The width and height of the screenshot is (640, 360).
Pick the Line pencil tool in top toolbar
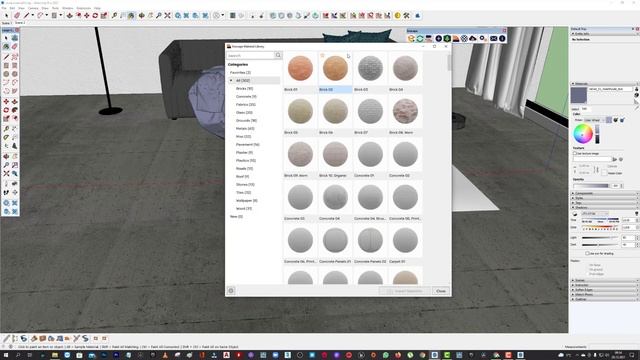tap(27, 16)
